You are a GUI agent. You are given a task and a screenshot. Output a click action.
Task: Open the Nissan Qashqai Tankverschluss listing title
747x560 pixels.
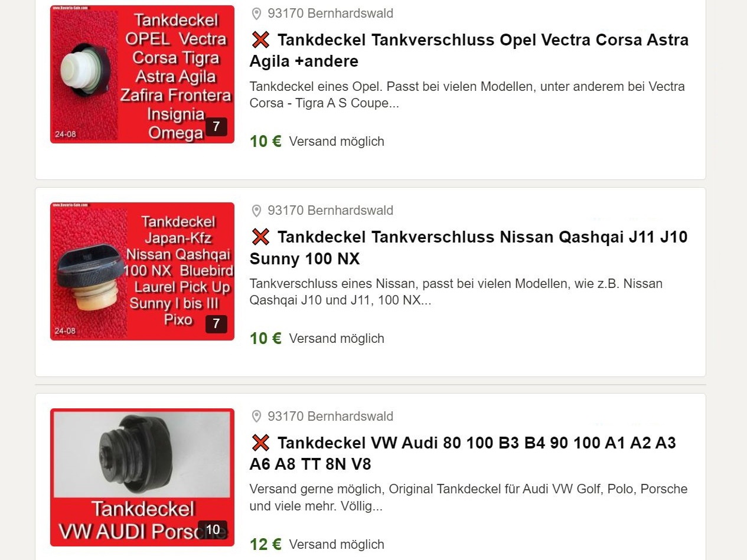click(469, 248)
